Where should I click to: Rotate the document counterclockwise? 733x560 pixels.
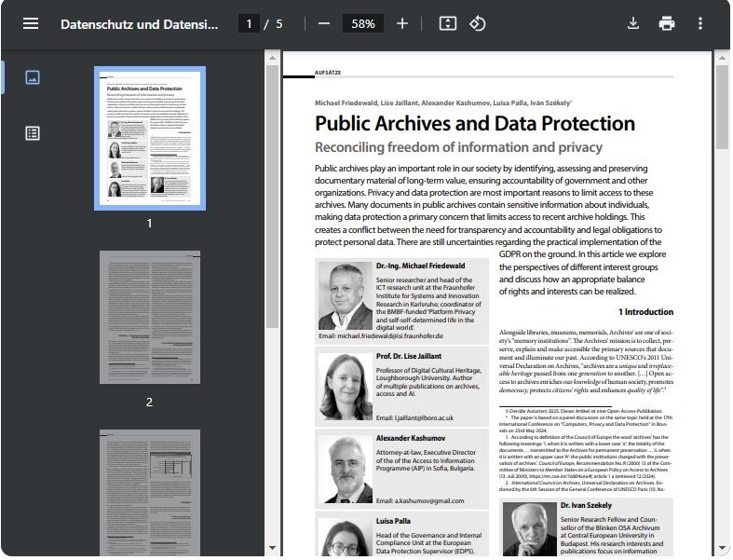click(x=478, y=24)
